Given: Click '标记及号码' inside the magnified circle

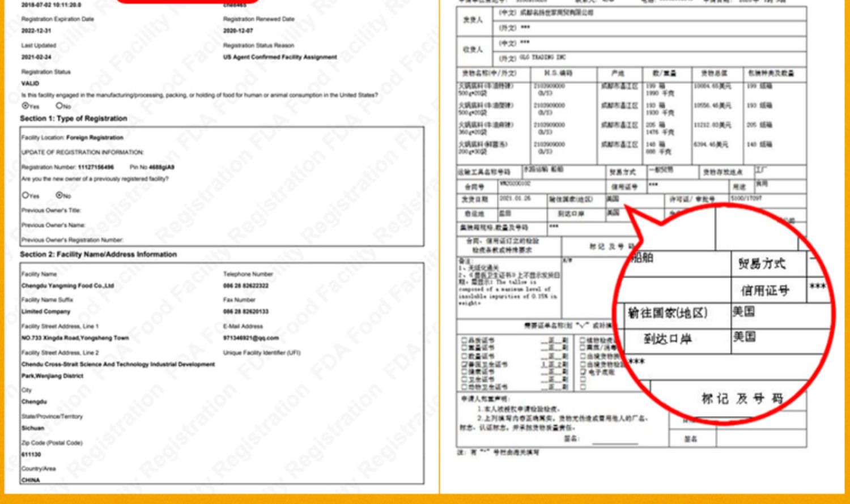Looking at the screenshot, I should coord(742,399).
